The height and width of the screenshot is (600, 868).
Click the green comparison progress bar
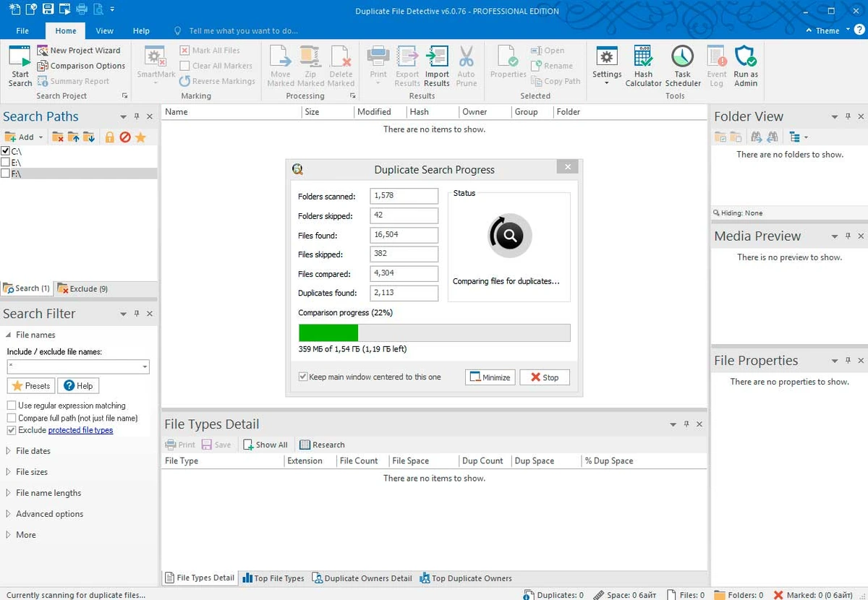pyautogui.click(x=328, y=333)
